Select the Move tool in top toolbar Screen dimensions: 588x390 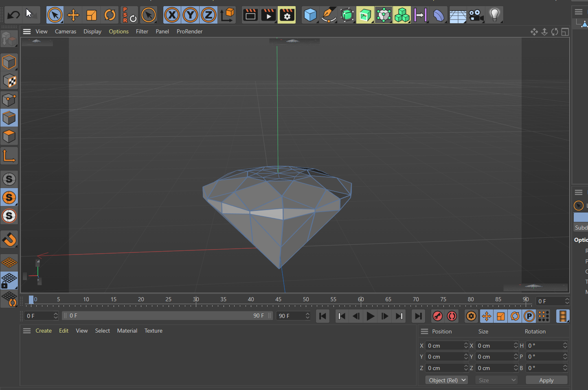tap(73, 15)
